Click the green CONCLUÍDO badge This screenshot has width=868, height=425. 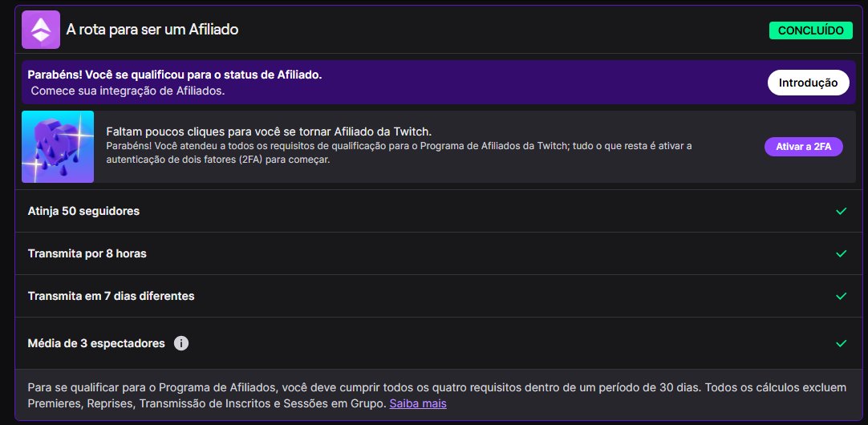click(x=810, y=30)
